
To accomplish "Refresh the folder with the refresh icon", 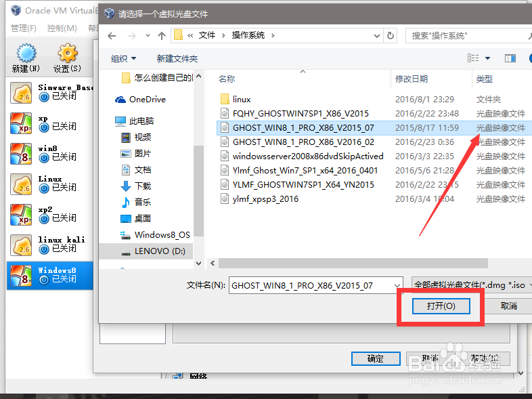I will (391, 35).
